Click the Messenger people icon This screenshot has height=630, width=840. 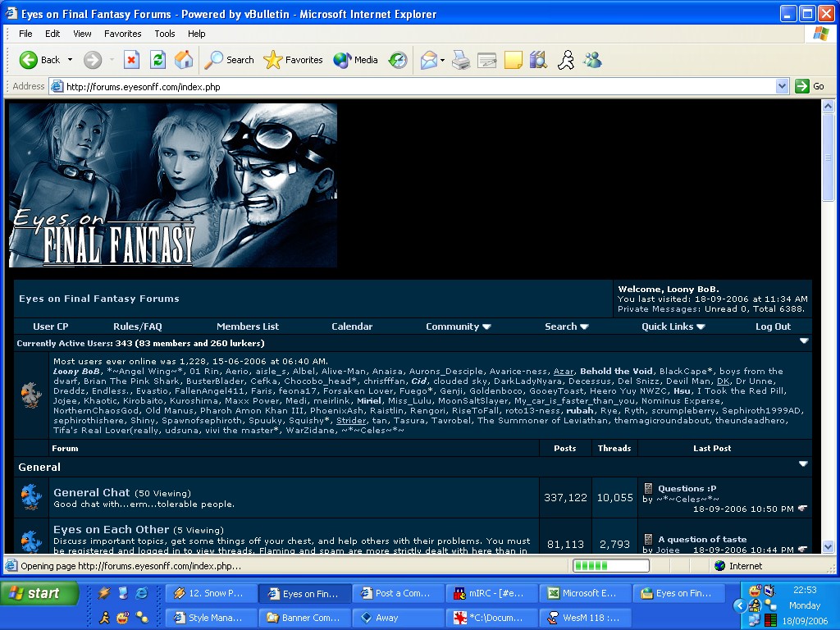pyautogui.click(x=592, y=60)
